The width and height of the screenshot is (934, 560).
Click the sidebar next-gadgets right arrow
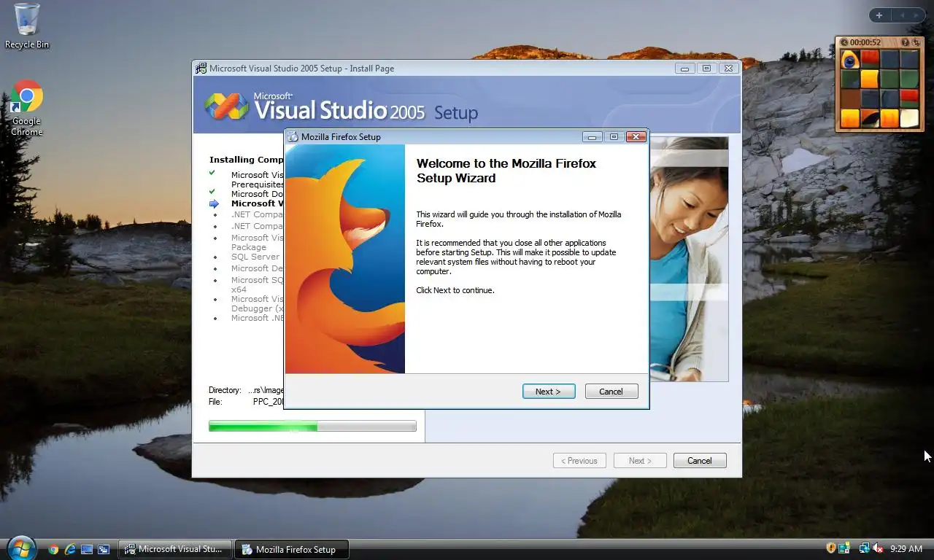tap(916, 15)
